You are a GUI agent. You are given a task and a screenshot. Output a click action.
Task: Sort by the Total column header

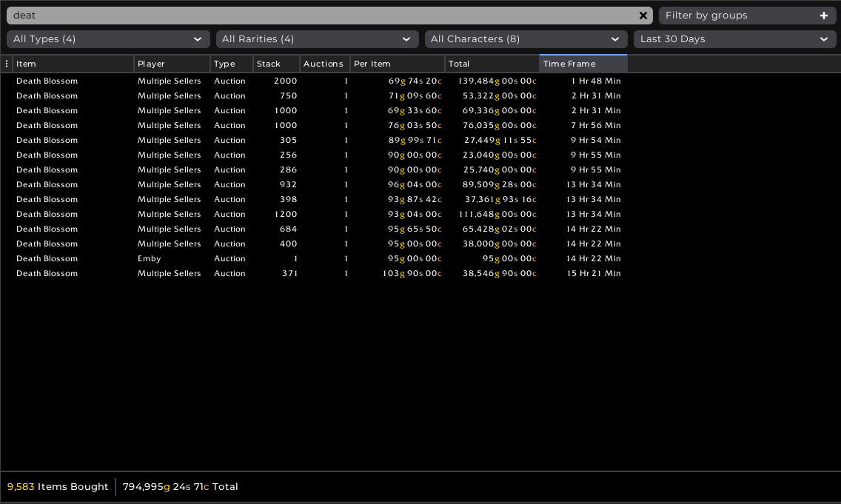[492, 64]
